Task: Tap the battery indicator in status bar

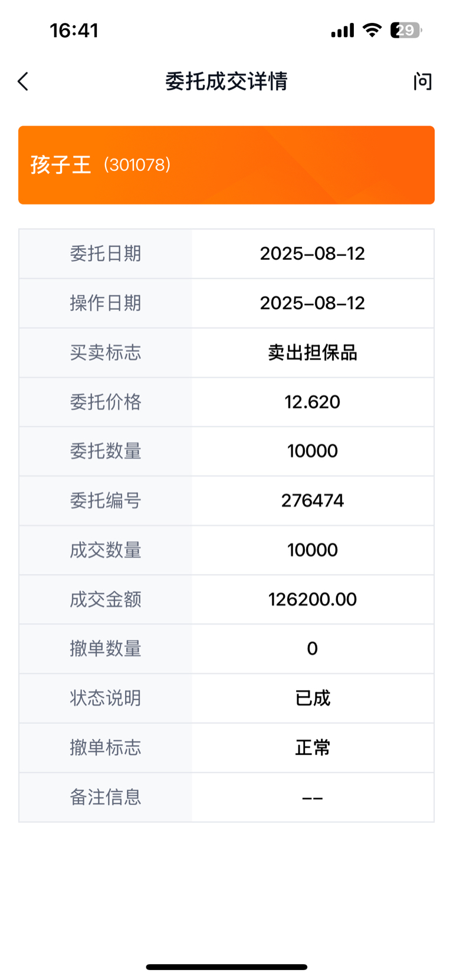Action: pyautogui.click(x=406, y=30)
